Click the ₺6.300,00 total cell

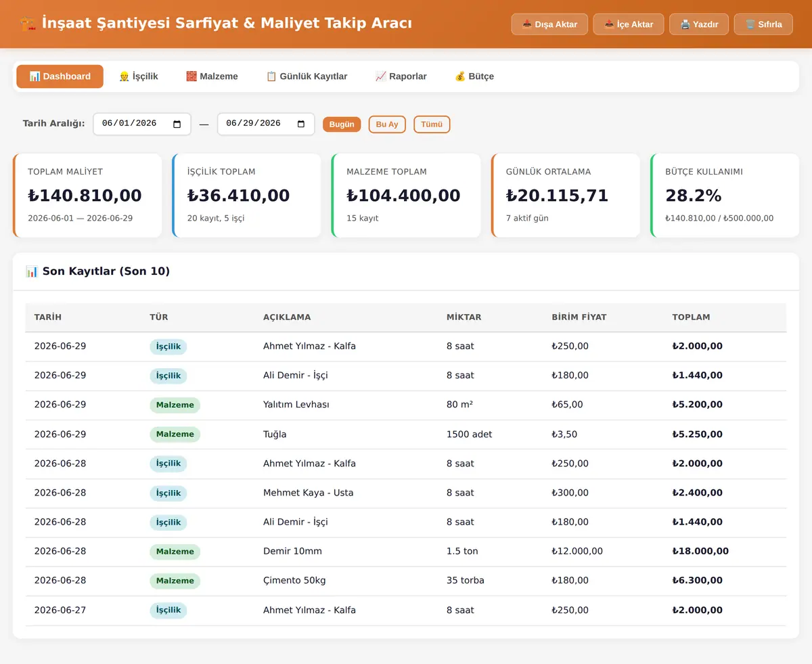coord(698,580)
